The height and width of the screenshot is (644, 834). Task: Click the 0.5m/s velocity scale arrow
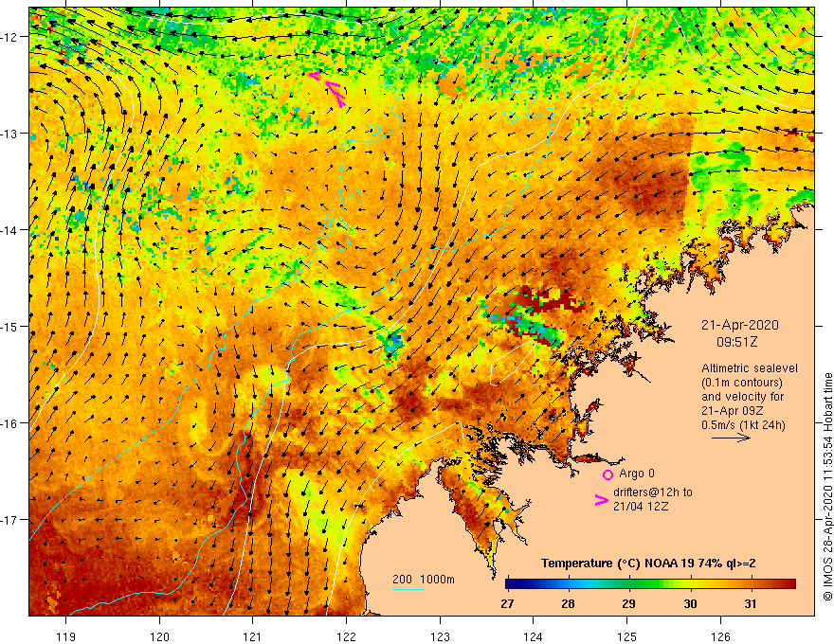(x=732, y=438)
